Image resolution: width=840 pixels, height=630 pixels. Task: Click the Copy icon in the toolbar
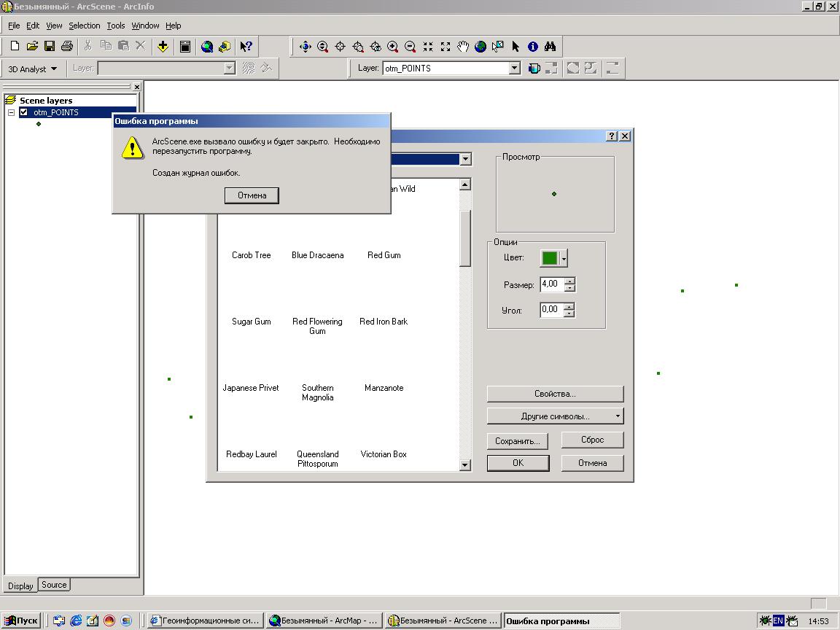pyautogui.click(x=106, y=47)
